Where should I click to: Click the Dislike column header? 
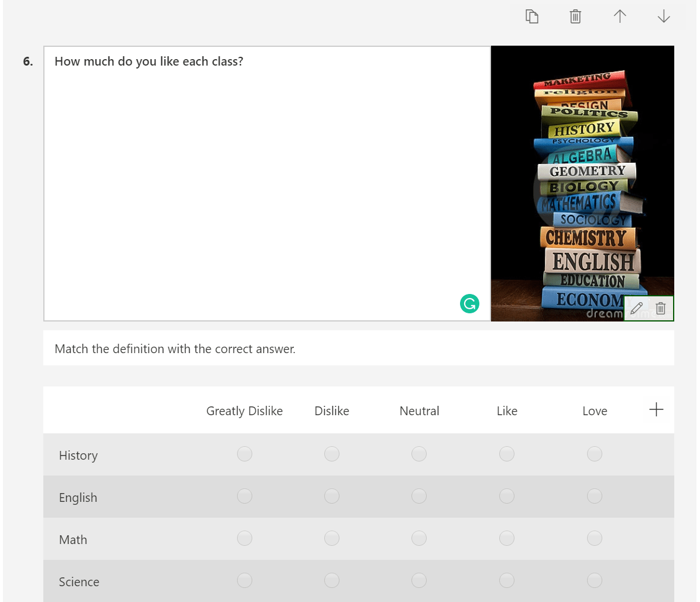click(x=332, y=411)
